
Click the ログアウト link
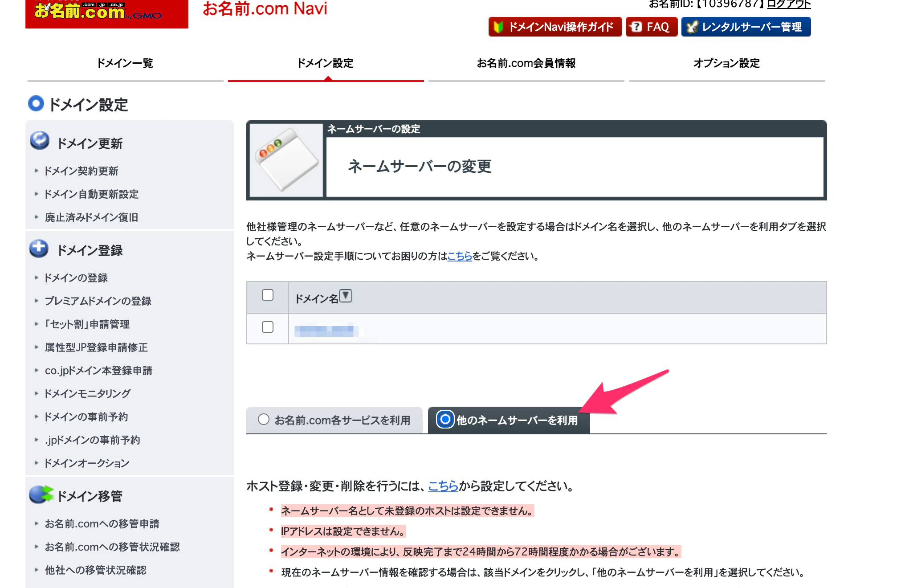[789, 4]
